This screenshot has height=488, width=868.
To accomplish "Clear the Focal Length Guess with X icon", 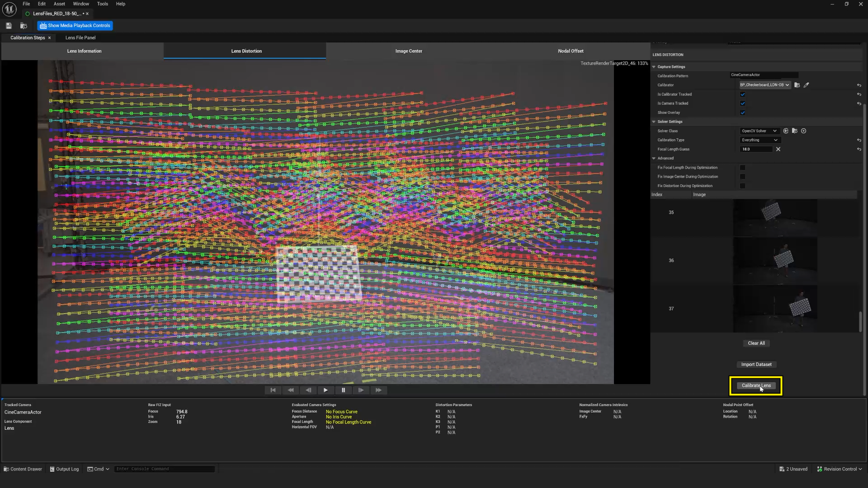I will (x=778, y=149).
